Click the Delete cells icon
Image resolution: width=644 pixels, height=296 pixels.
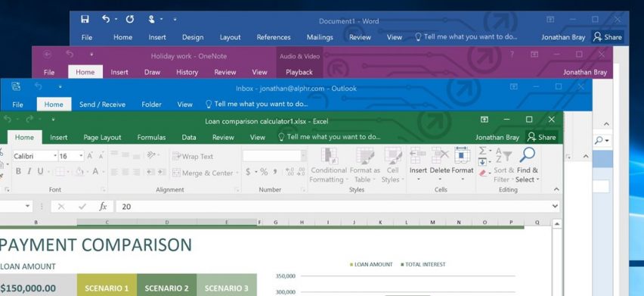(x=440, y=155)
